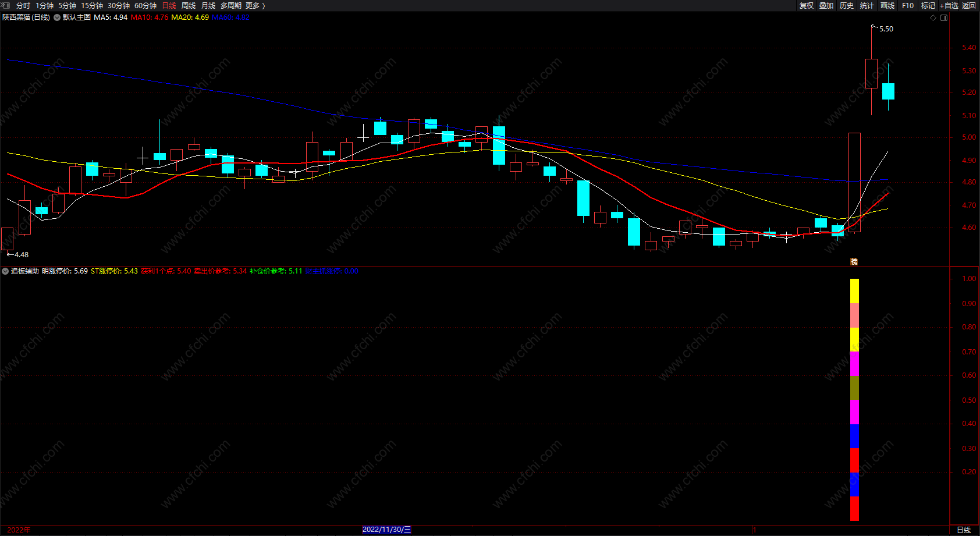Viewport: 980px width, 536px height.
Task: Collapse the sidebar with the top-left arrow icon
Action: 6,5
